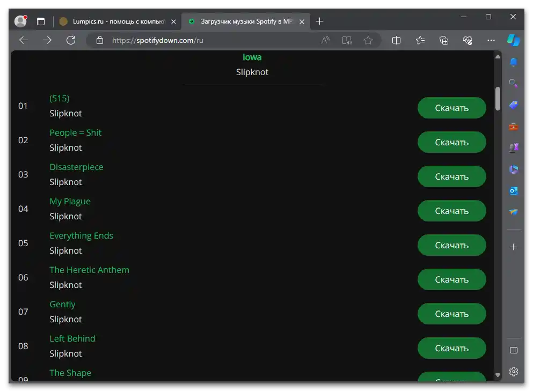Click Slipknot artist under album title
The width and height of the screenshot is (533, 392).
tap(252, 72)
